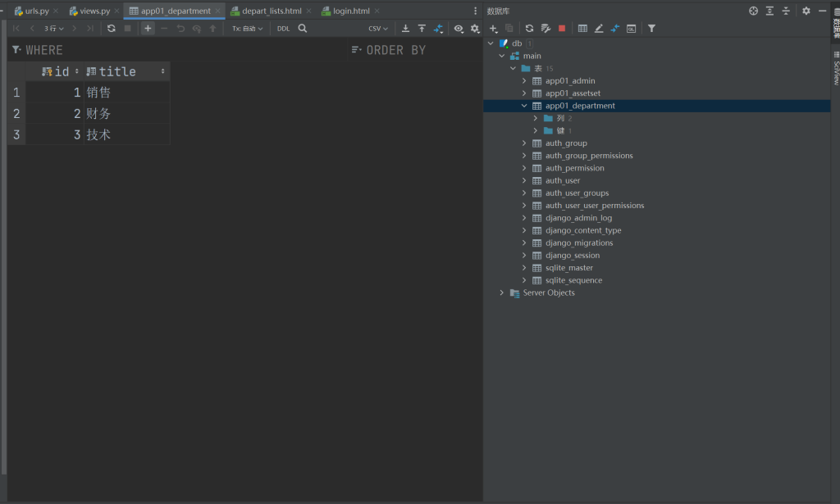Switch to the views.py tab
Viewport: 840px width, 504px height.
pyautogui.click(x=94, y=11)
